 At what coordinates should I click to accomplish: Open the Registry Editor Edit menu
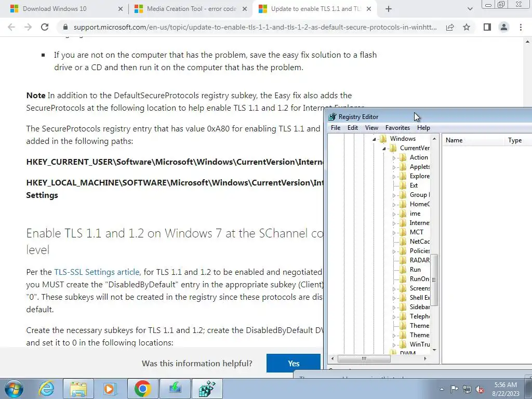coord(353,128)
